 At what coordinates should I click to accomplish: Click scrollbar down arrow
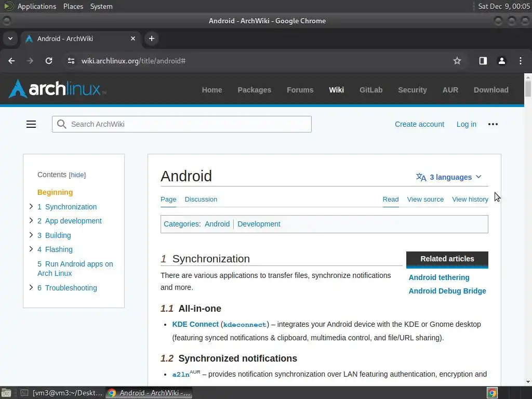528,382
